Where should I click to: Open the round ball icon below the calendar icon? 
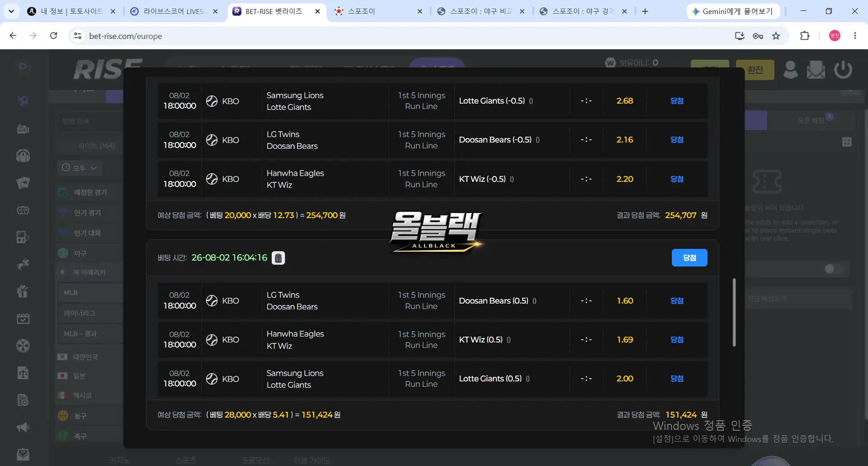click(x=23, y=346)
